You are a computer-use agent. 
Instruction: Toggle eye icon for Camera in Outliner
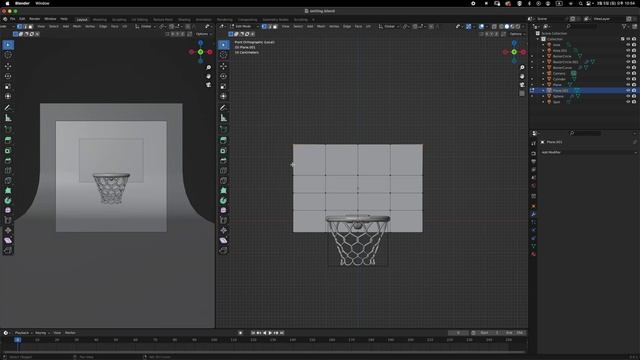click(x=628, y=73)
